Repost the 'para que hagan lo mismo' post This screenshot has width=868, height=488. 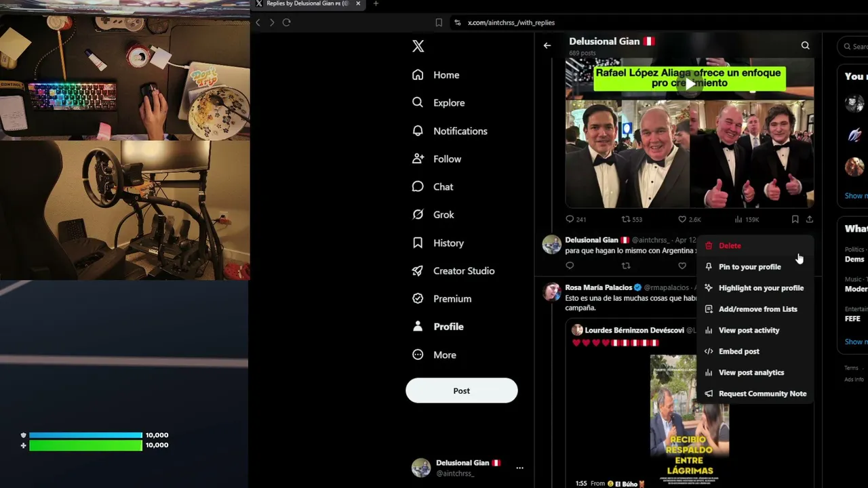(x=626, y=266)
